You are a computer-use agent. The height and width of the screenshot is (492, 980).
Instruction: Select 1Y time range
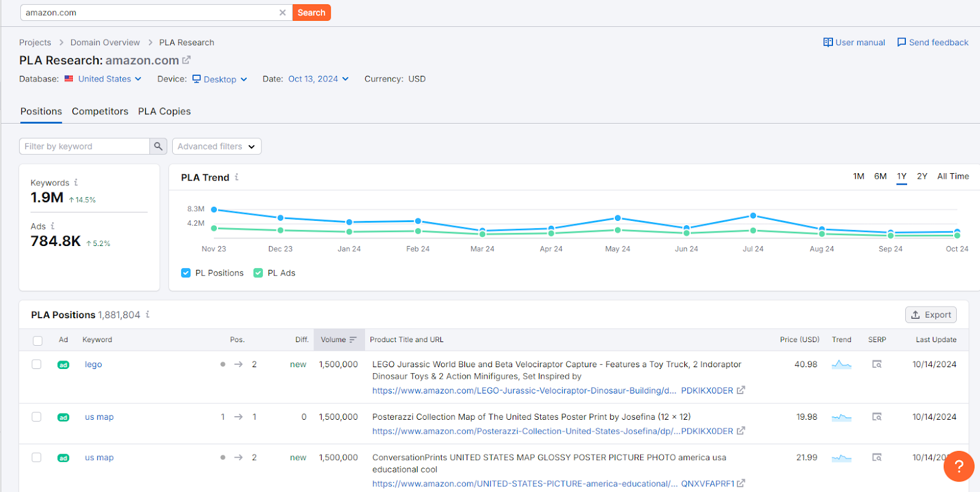(902, 176)
